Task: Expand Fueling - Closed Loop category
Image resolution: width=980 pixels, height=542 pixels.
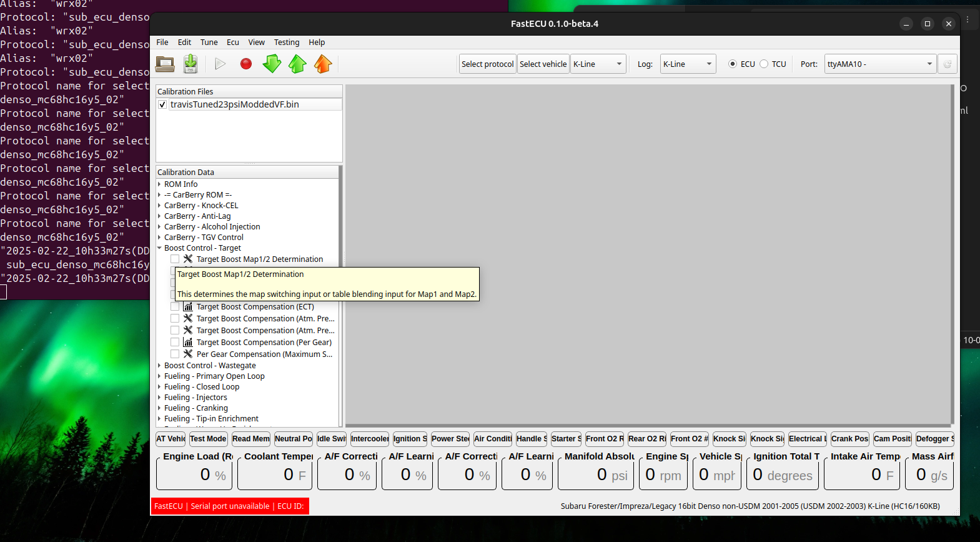Action: tap(159, 387)
